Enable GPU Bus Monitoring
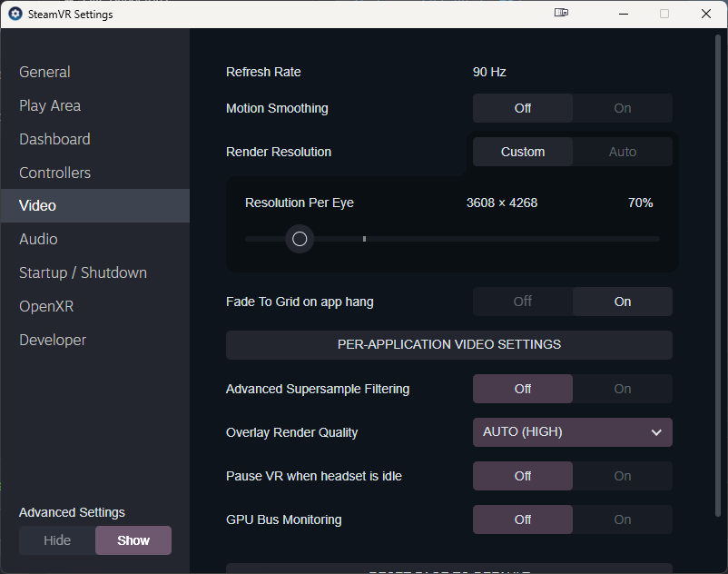Screen dimensions: 728x574 pyautogui.click(x=622, y=520)
